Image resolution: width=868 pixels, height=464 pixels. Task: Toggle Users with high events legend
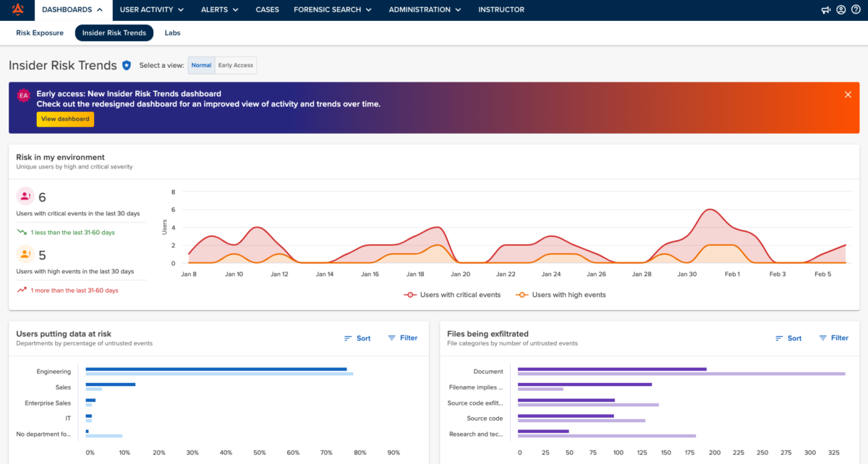(561, 295)
